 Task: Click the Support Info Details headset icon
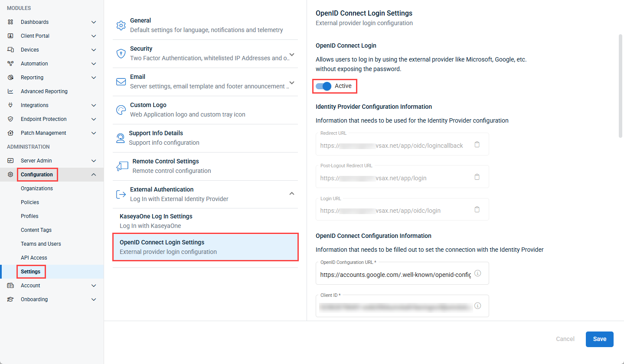(x=121, y=138)
